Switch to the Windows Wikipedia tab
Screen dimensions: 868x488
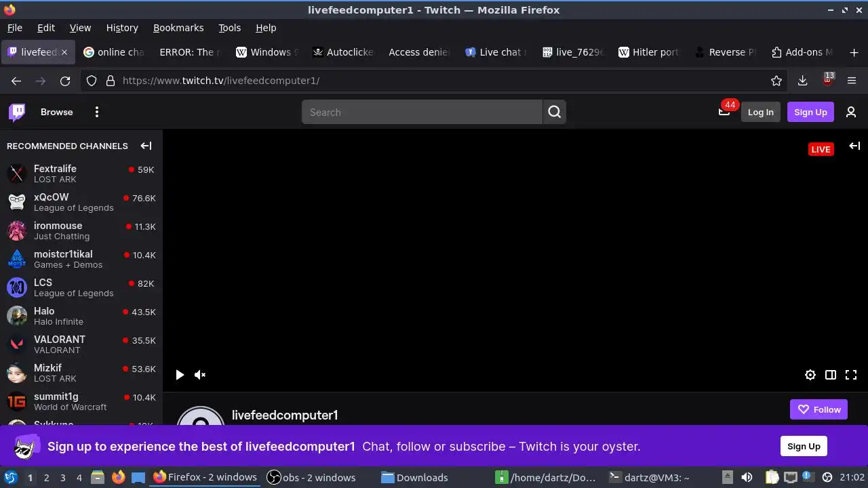point(267,52)
